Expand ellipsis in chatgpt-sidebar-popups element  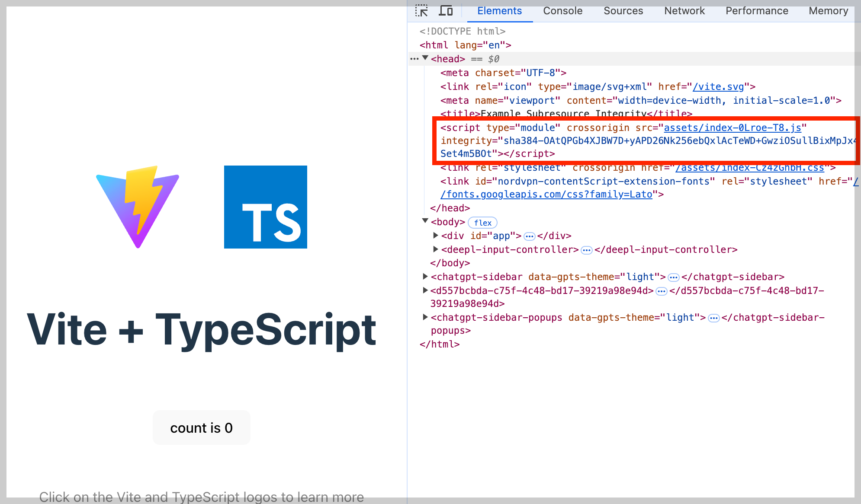(713, 318)
